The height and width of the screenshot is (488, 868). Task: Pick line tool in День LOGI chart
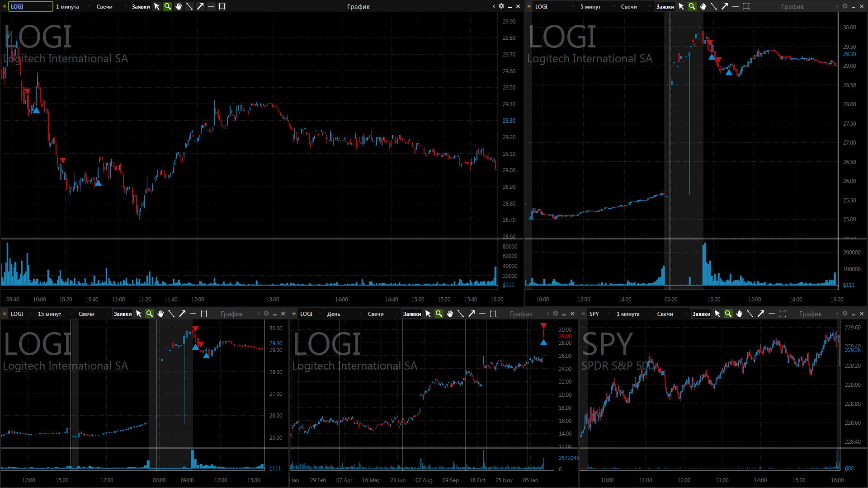coord(461,314)
